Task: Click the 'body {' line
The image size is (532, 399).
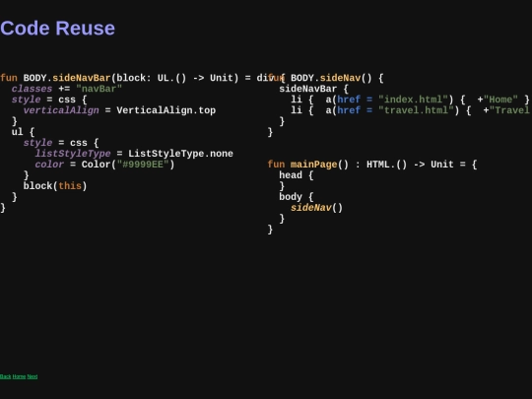Action: (x=297, y=197)
